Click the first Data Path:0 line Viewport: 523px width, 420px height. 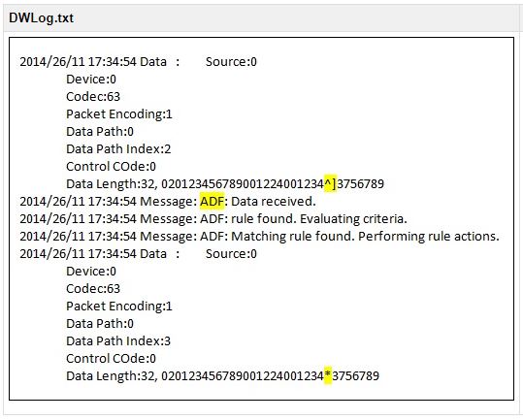(100, 131)
